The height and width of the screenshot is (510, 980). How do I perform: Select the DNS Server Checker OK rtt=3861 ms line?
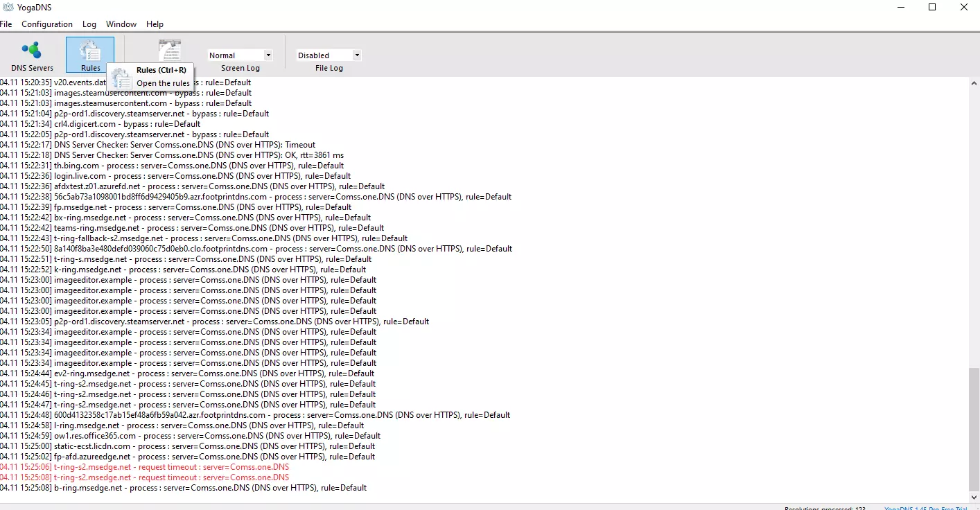click(x=172, y=155)
